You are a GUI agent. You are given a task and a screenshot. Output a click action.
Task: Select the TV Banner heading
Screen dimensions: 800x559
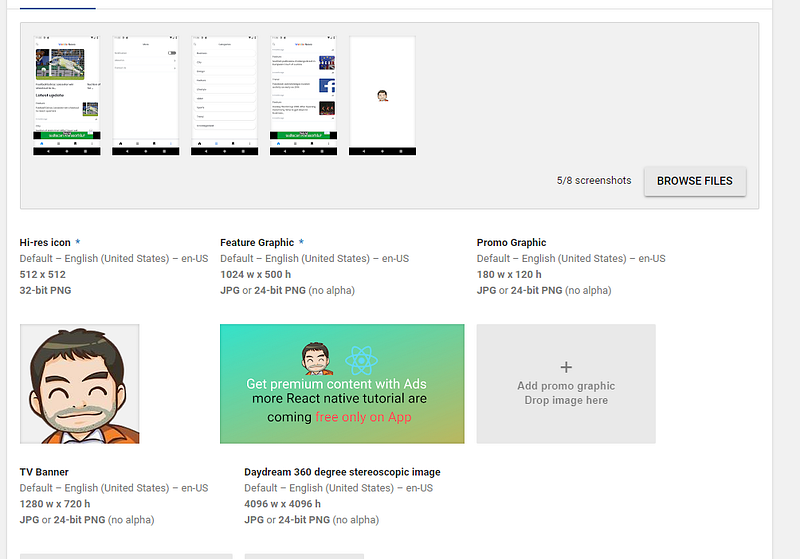[x=44, y=472]
